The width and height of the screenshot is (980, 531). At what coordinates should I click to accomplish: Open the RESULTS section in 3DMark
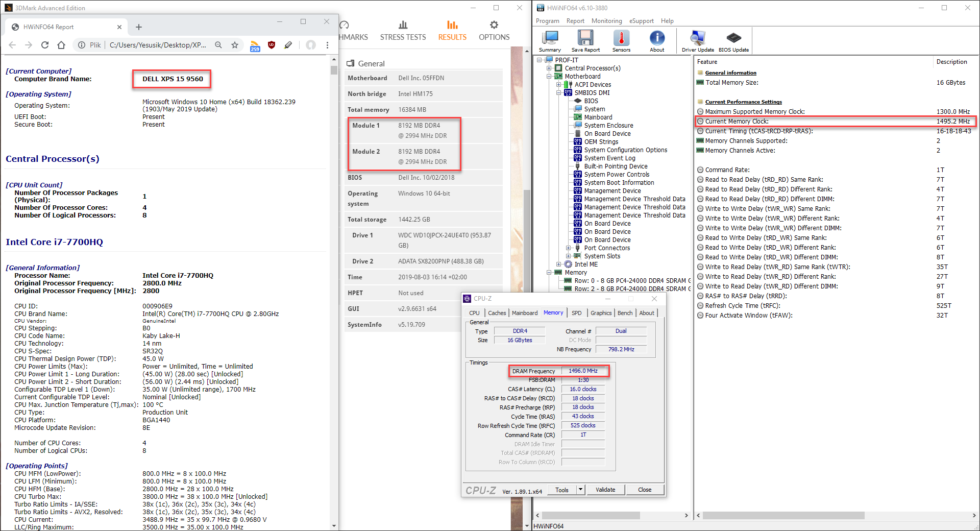[452, 31]
